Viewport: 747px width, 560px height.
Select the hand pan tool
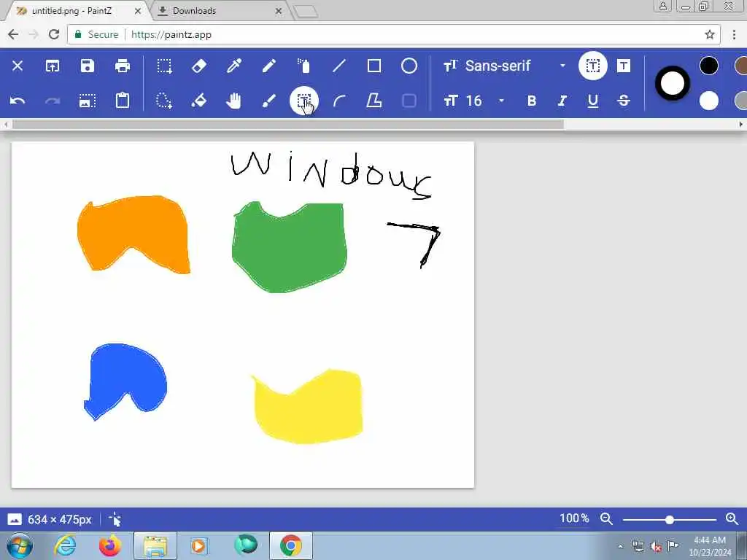point(234,101)
